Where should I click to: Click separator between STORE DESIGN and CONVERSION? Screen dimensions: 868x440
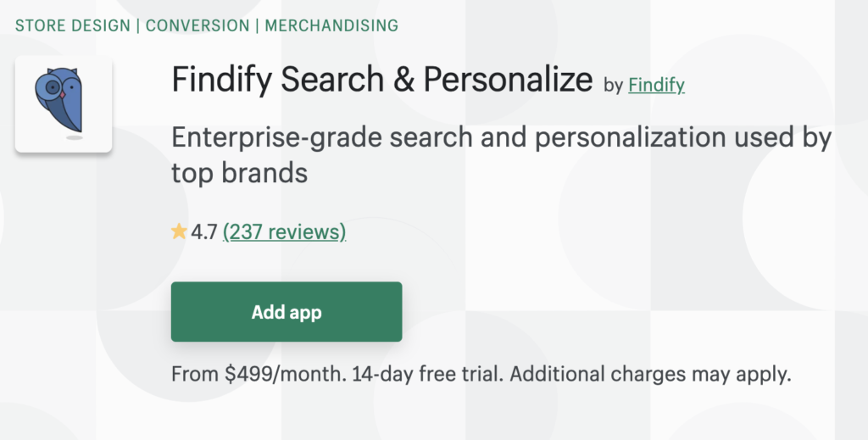point(139,25)
